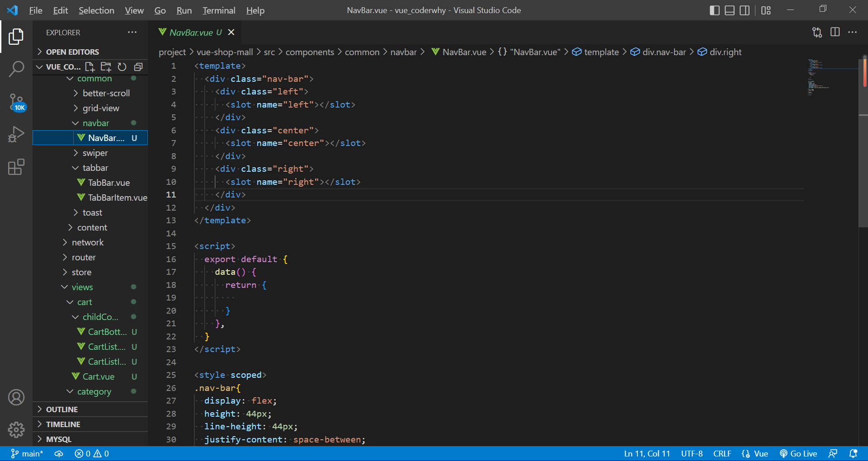Select the NavBar.vue editor tab

coord(195,32)
